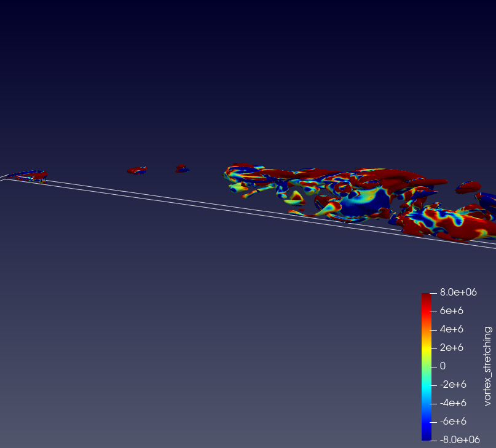Click the -6e+6 legend tick label
This screenshot has width=496, height=448.
[452, 422]
